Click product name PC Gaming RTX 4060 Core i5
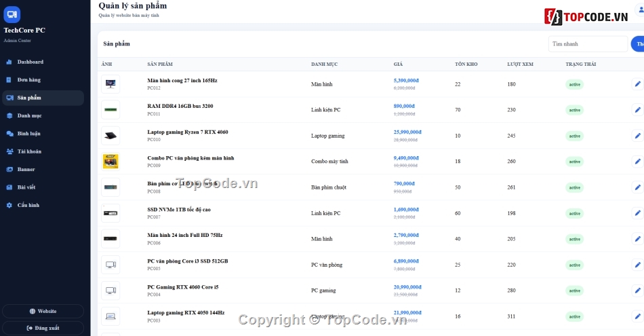This screenshot has width=644, height=336. click(183, 287)
